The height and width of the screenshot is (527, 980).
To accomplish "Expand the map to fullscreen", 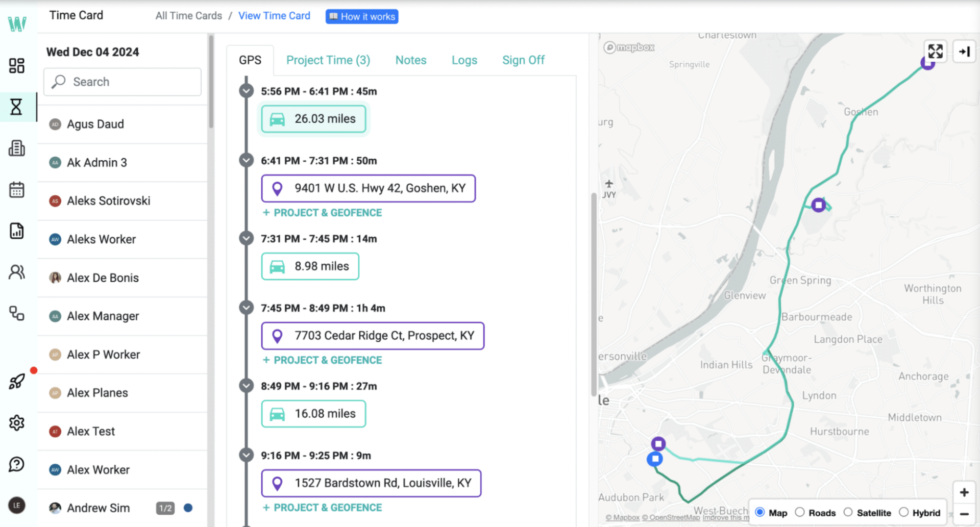I will coord(936,51).
